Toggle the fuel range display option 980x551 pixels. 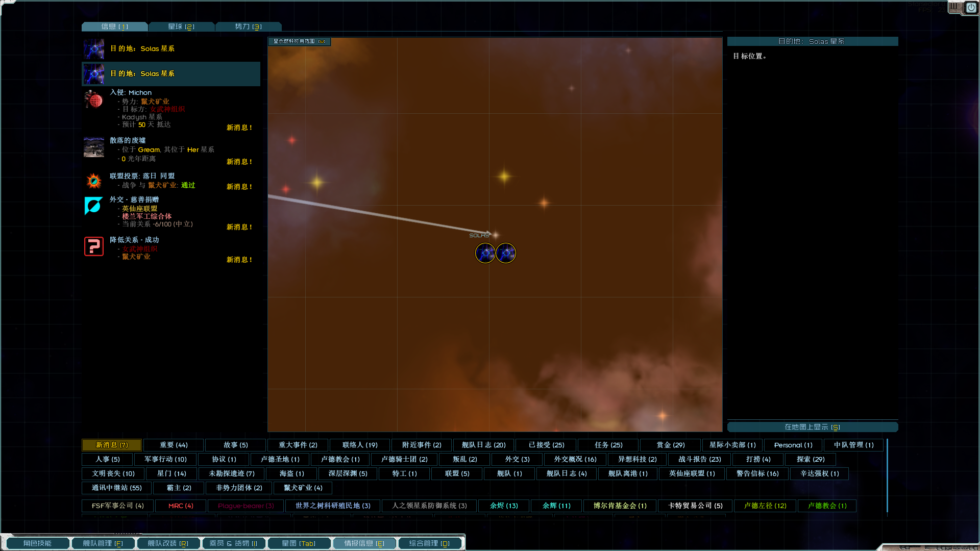299,41
